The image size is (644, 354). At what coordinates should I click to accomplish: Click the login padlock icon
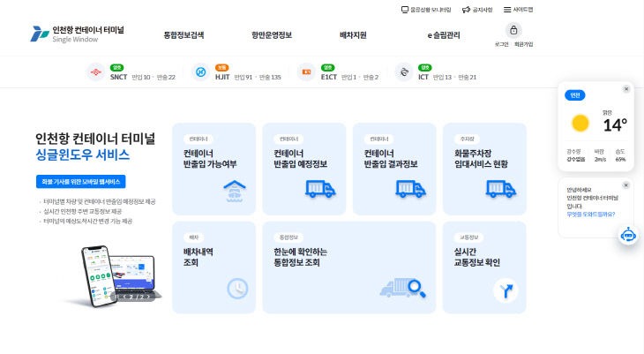(514, 29)
